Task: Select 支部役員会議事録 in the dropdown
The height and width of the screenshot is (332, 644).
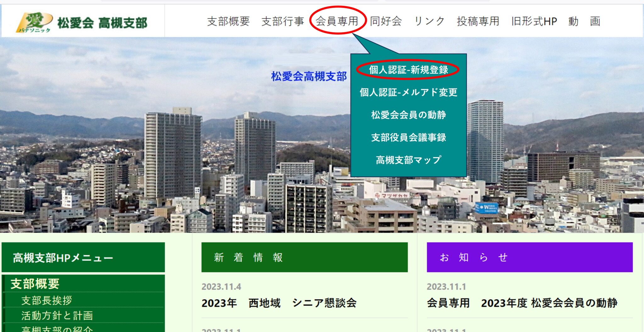Action: pos(408,138)
